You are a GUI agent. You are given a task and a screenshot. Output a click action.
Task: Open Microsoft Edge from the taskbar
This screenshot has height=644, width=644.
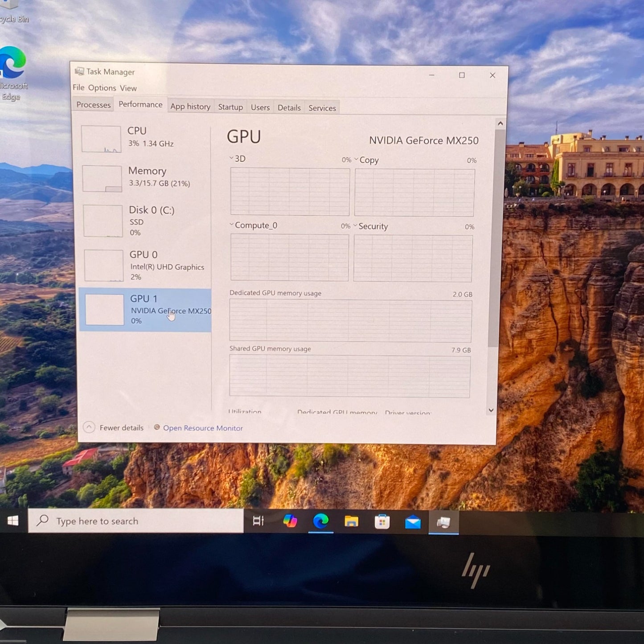pyautogui.click(x=321, y=521)
